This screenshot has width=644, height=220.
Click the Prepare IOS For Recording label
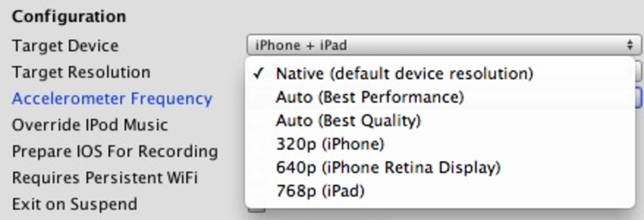pos(115,151)
